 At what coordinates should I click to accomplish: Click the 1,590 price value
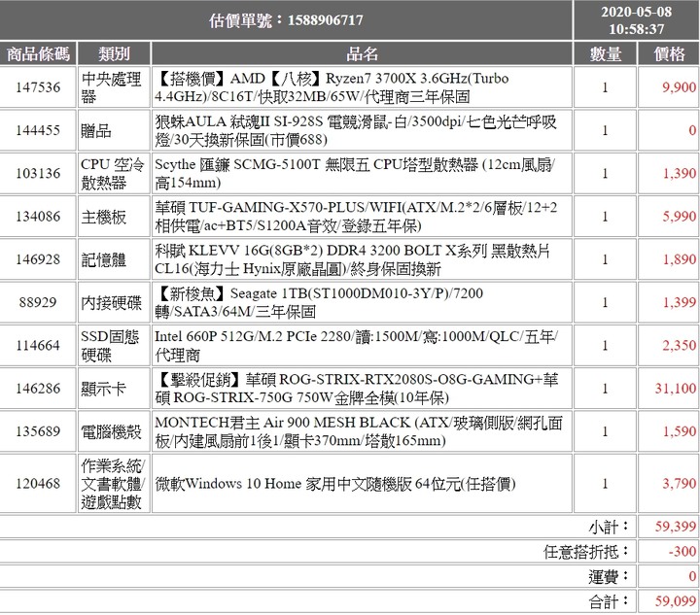[679, 431]
